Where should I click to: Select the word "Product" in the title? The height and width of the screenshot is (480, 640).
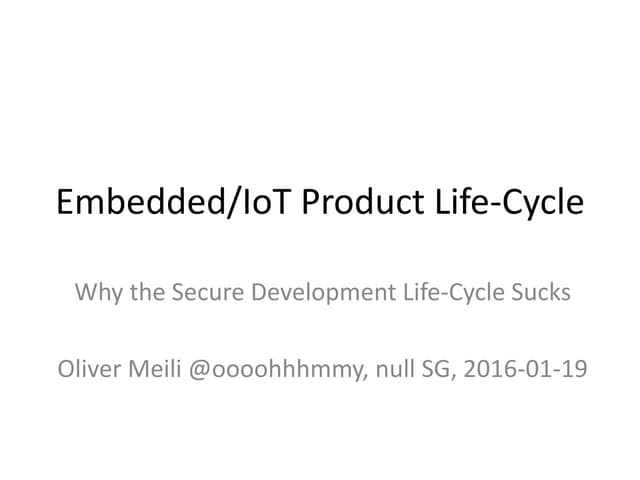pyautogui.click(x=363, y=203)
